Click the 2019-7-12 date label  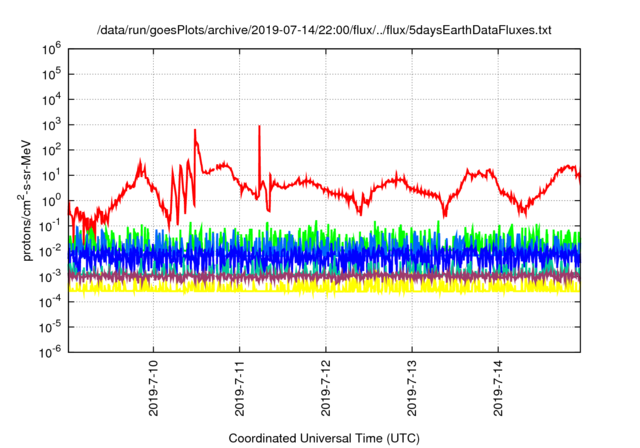click(x=326, y=388)
